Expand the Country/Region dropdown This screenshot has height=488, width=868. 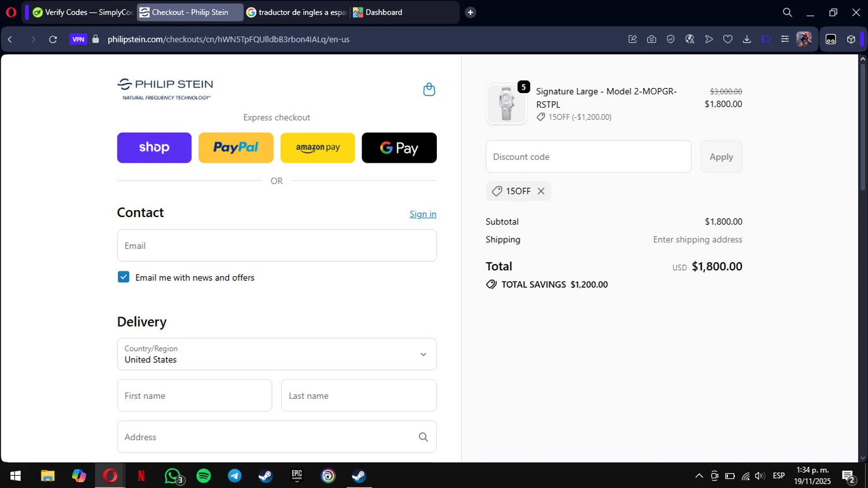coord(277,354)
